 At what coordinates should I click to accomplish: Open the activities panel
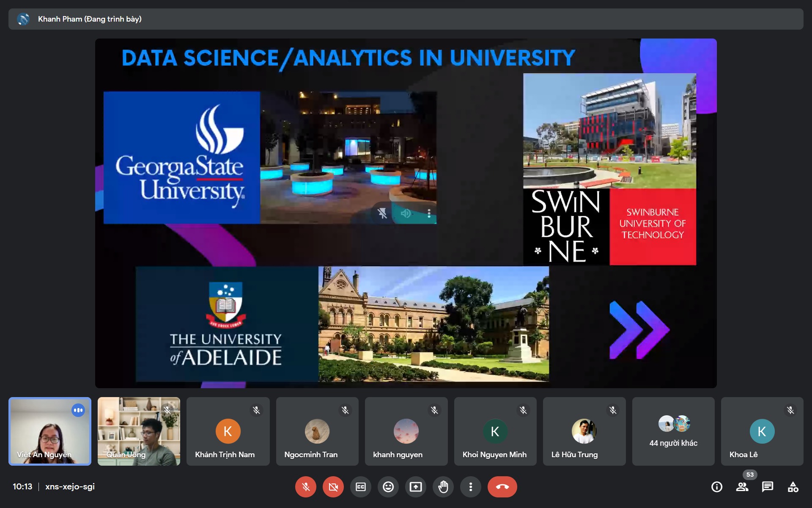793,487
